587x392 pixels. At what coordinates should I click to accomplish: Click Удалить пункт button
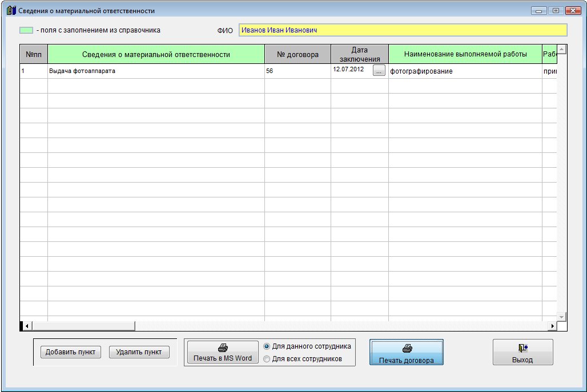(x=139, y=352)
